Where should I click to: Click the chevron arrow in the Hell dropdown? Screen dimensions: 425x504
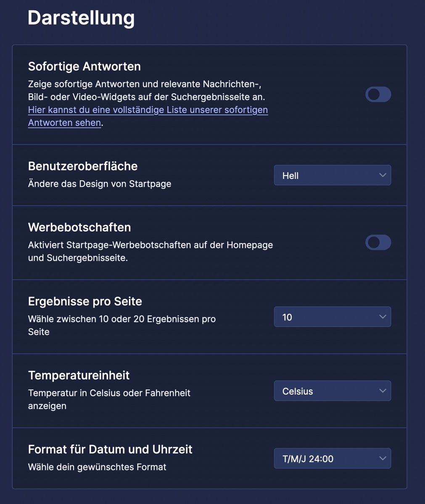pyautogui.click(x=382, y=175)
